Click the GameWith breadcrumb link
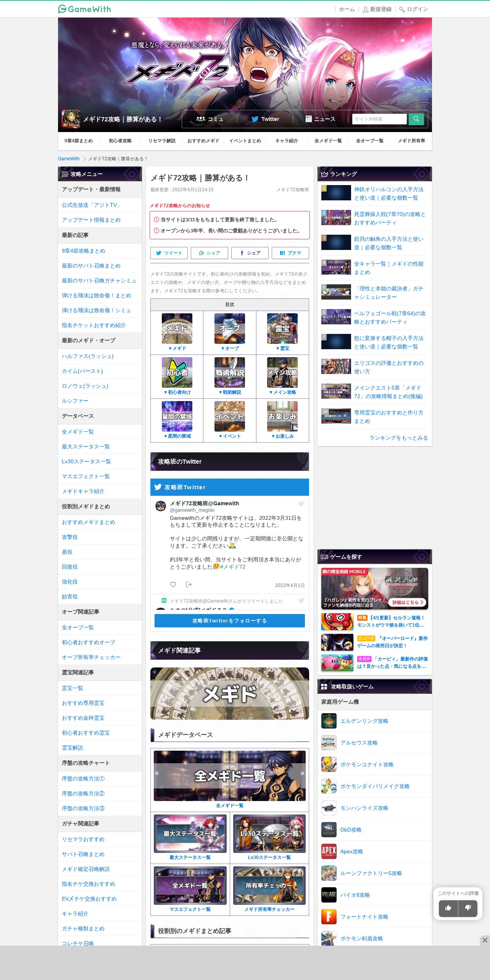The image size is (490, 980). pos(69,159)
